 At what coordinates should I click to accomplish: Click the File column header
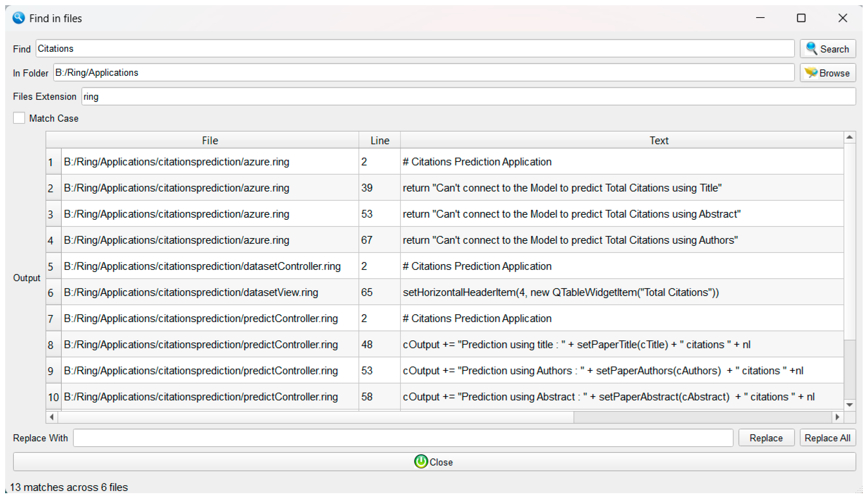tap(209, 140)
